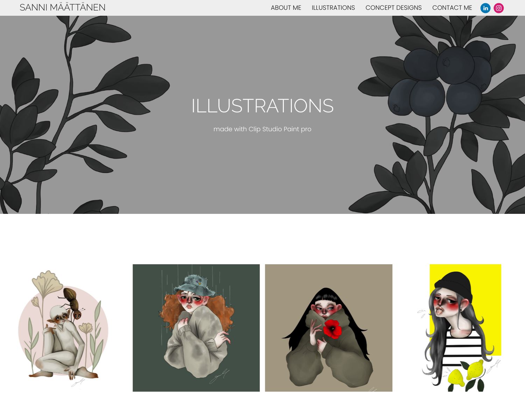Image resolution: width=525 pixels, height=420 pixels.
Task: Open the red-haired girl in rain artwork
Action: (x=196, y=328)
